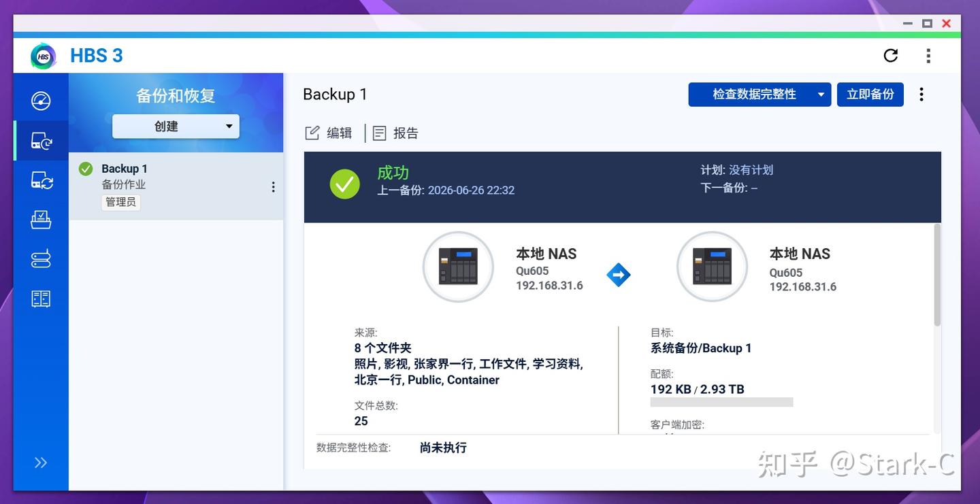Maximize the HBS 3 window

click(x=927, y=23)
